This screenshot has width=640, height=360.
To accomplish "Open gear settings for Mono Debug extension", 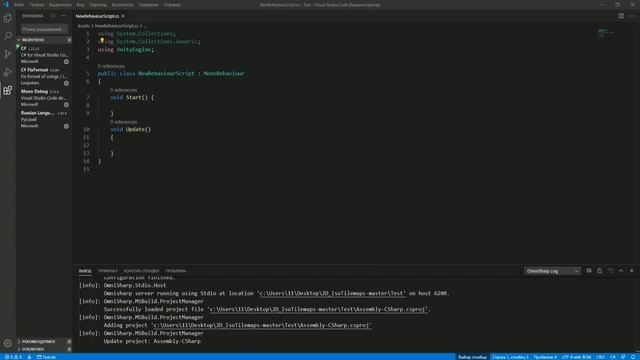I will click(x=66, y=105).
